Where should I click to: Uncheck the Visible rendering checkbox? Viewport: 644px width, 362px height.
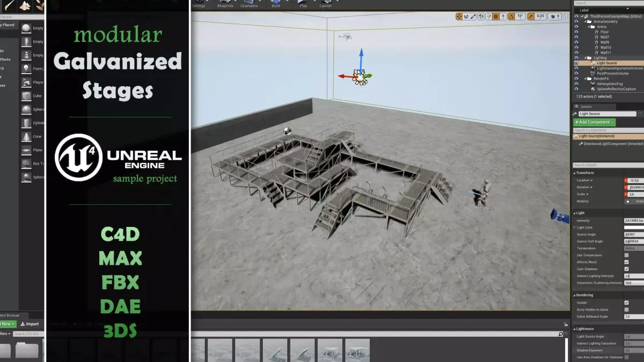click(626, 302)
